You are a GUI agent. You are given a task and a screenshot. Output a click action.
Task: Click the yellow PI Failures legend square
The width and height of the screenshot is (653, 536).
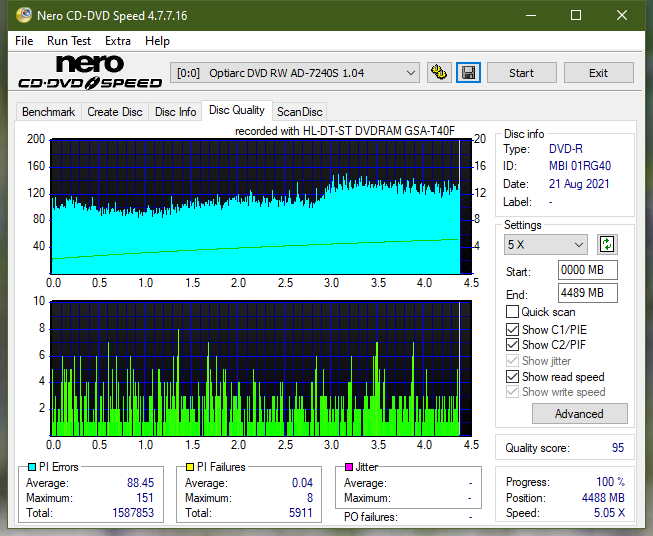190,467
